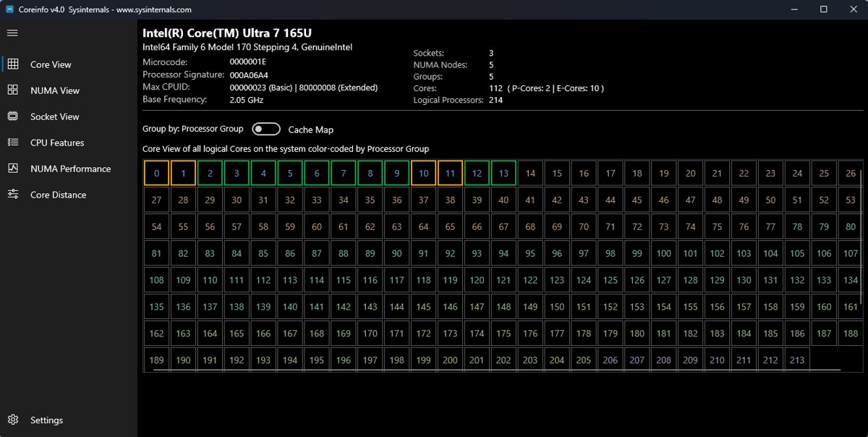Click the Socket View chip icon
The image size is (868, 437).
pyautogui.click(x=12, y=116)
